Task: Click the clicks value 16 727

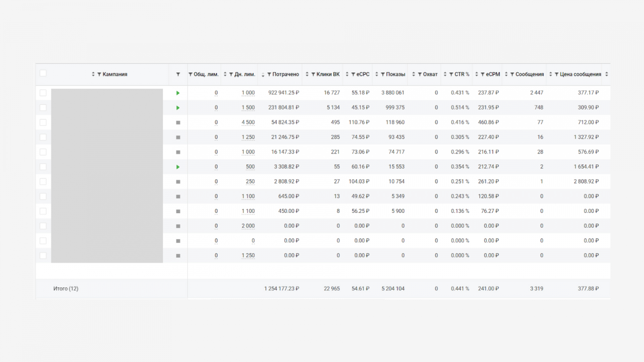Action: click(x=332, y=93)
